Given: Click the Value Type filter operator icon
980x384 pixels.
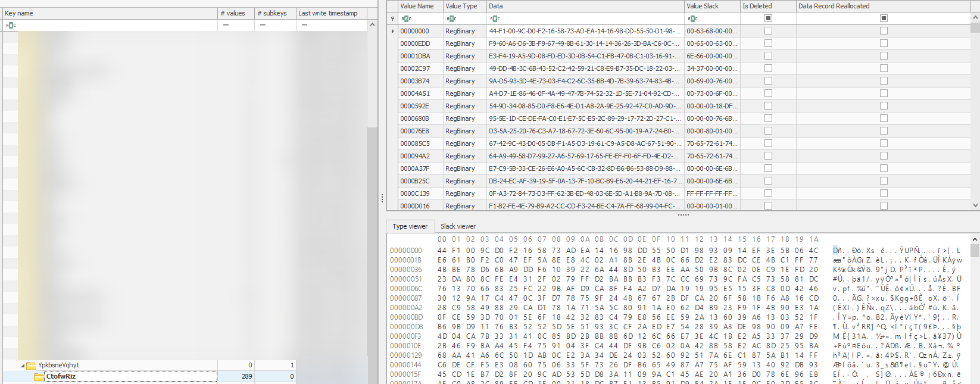Looking at the screenshot, I should point(451,18).
